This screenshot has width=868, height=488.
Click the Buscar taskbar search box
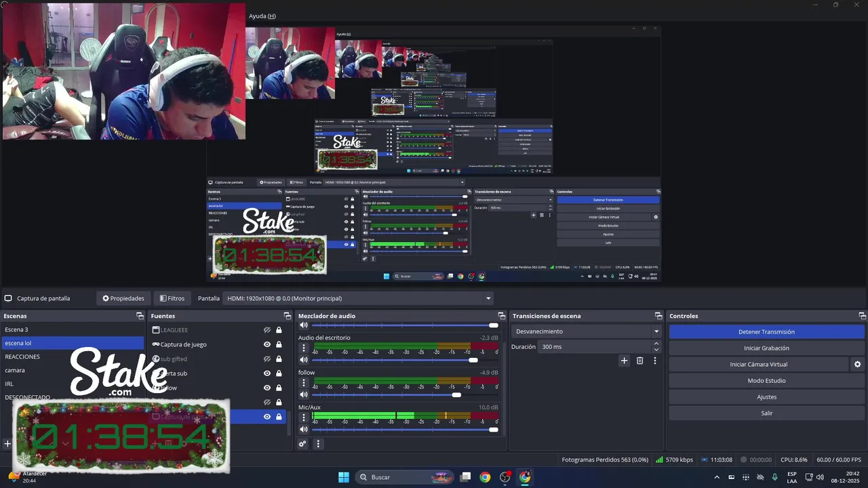[404, 477]
